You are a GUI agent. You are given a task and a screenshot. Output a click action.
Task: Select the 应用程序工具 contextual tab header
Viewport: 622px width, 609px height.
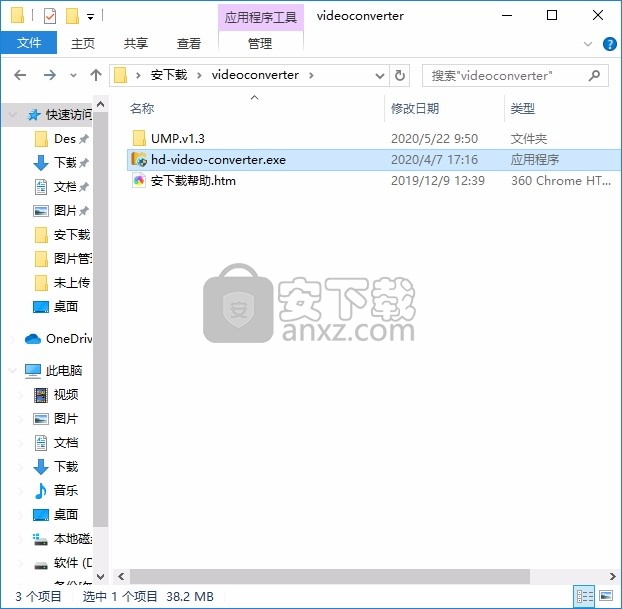tap(261, 17)
